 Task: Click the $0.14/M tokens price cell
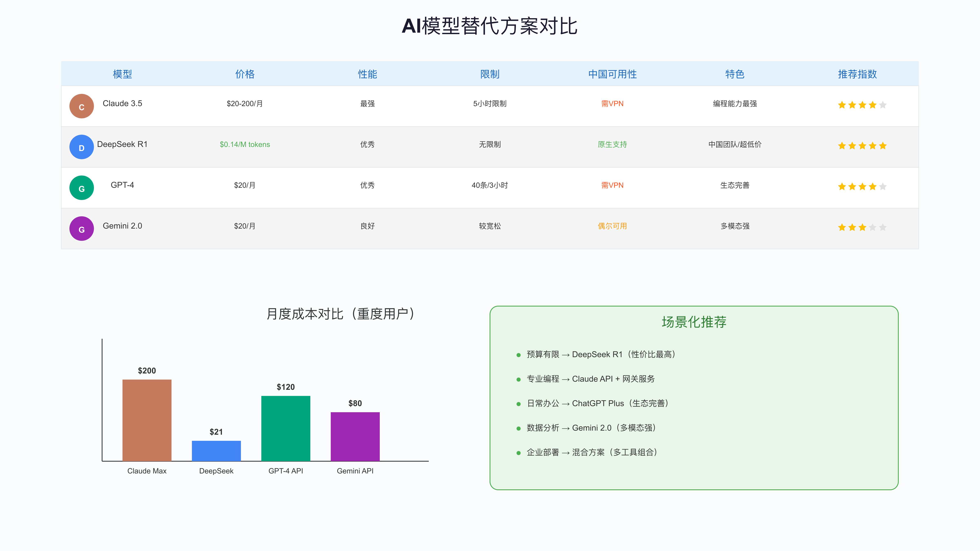coord(245,144)
